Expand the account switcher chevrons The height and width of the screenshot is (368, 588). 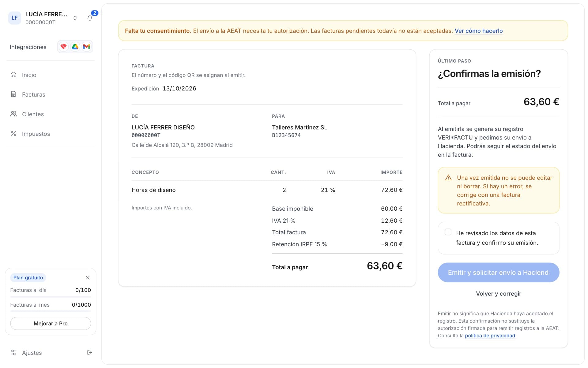[75, 18]
